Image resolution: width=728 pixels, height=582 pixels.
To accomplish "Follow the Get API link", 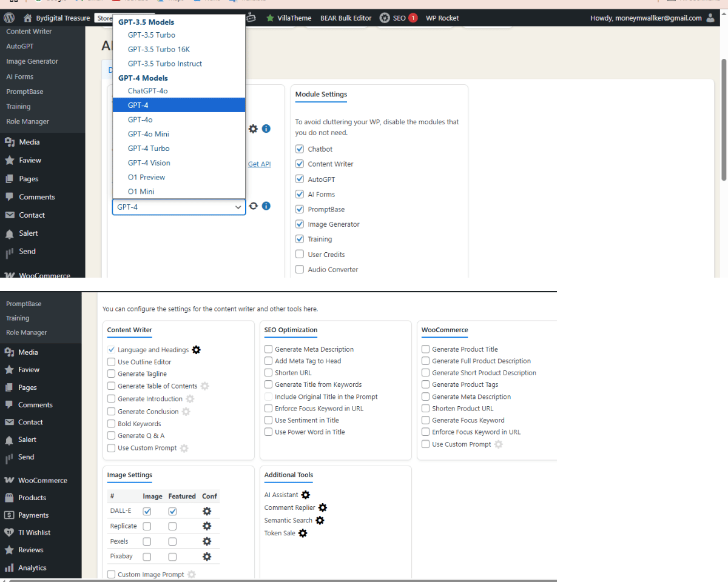I will [259, 164].
